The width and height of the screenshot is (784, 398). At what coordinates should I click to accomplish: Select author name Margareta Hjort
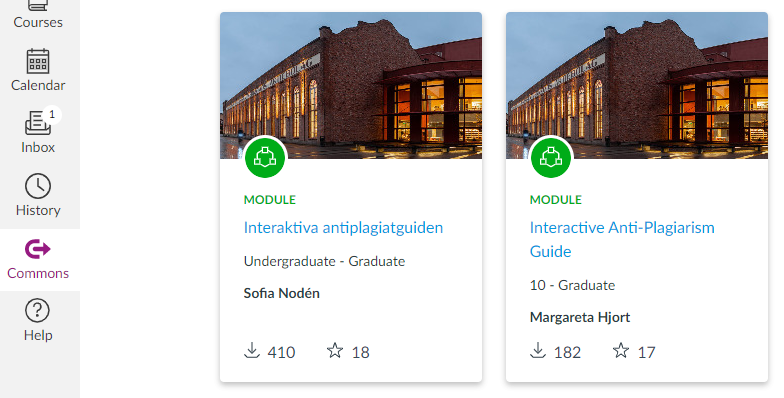[580, 317]
